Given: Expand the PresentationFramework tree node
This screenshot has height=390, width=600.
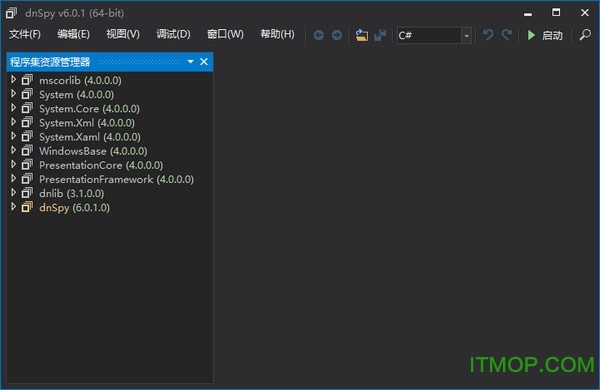Looking at the screenshot, I should [13, 179].
